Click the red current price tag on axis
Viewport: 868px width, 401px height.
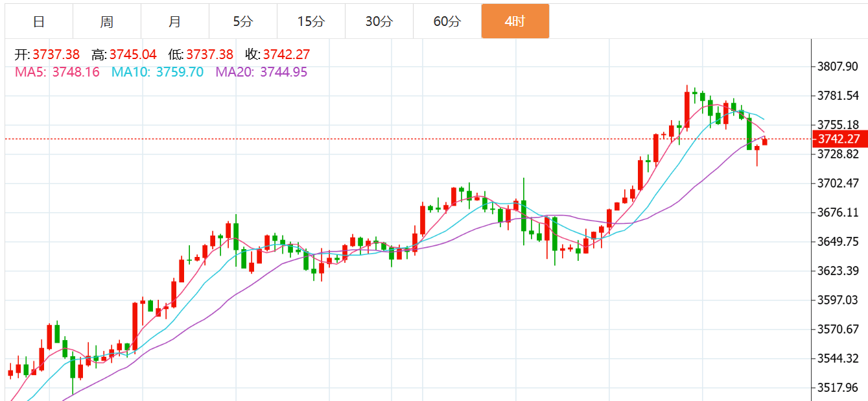coord(839,139)
